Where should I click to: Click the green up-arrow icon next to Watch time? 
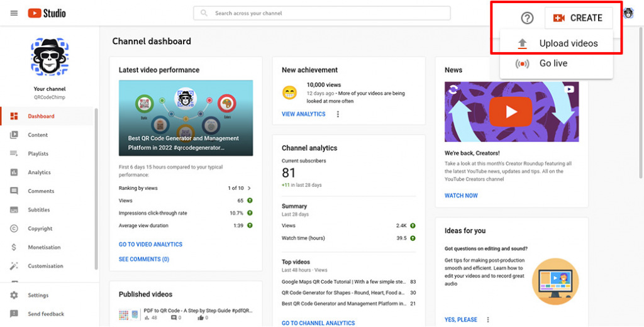[413, 238]
